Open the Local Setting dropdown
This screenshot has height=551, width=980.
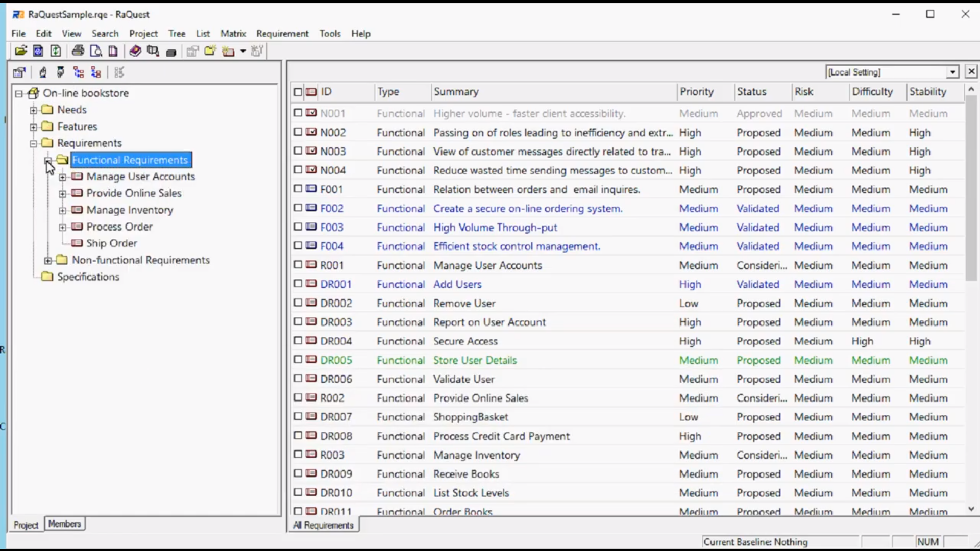[952, 72]
